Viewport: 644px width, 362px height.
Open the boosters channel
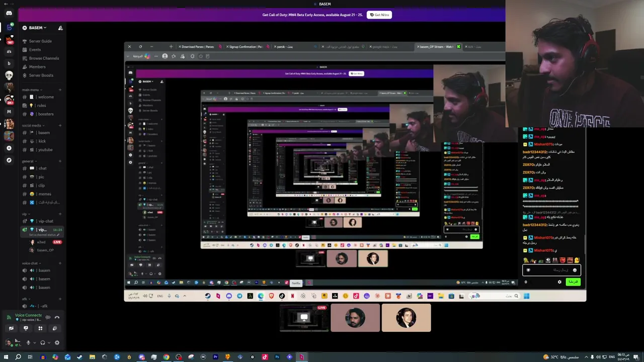tap(42, 114)
